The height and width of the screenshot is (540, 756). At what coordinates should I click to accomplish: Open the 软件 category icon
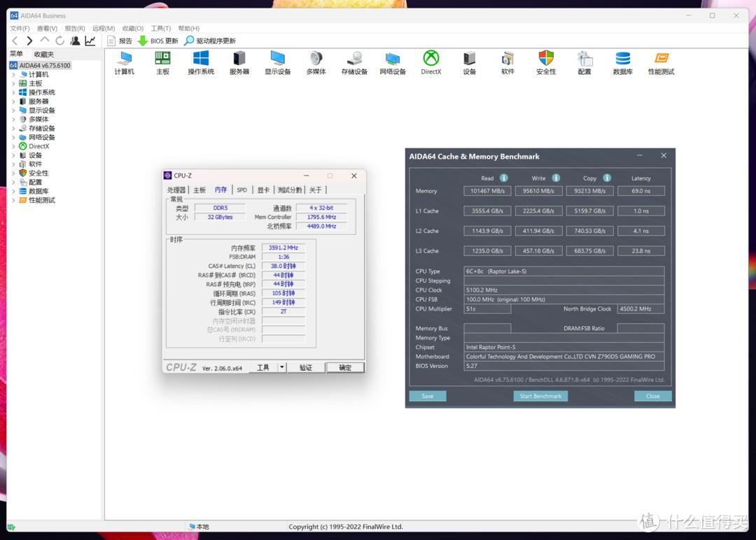[x=507, y=63]
